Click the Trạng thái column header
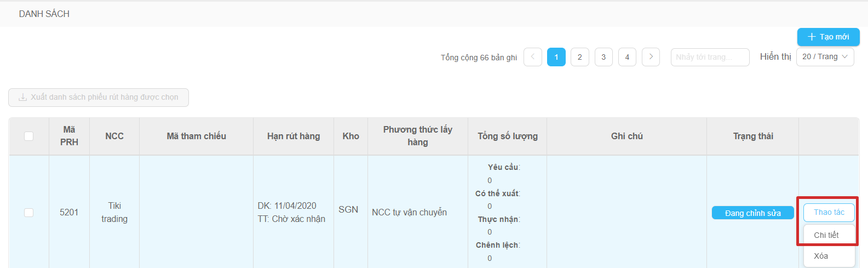The width and height of the screenshot is (868, 268). 753,136
